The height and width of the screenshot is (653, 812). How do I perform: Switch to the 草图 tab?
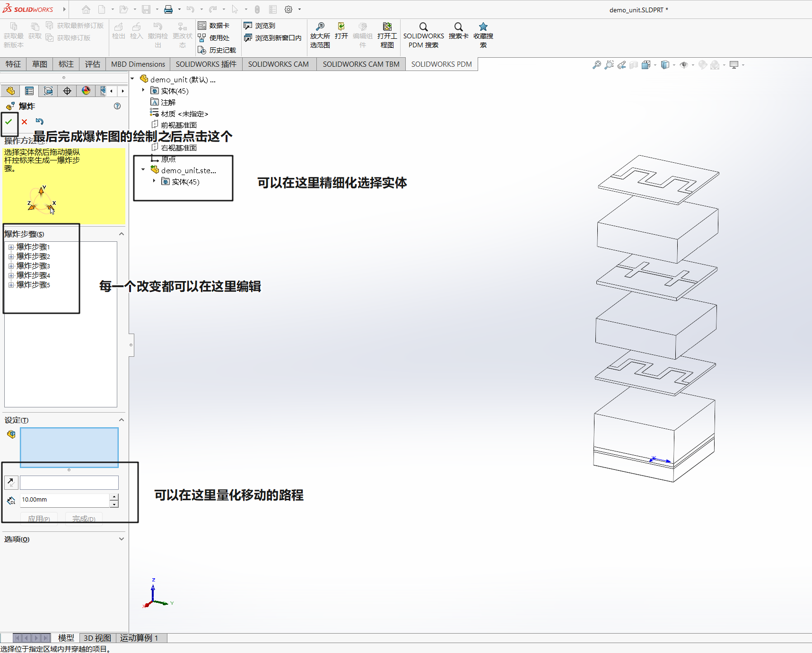[40, 64]
